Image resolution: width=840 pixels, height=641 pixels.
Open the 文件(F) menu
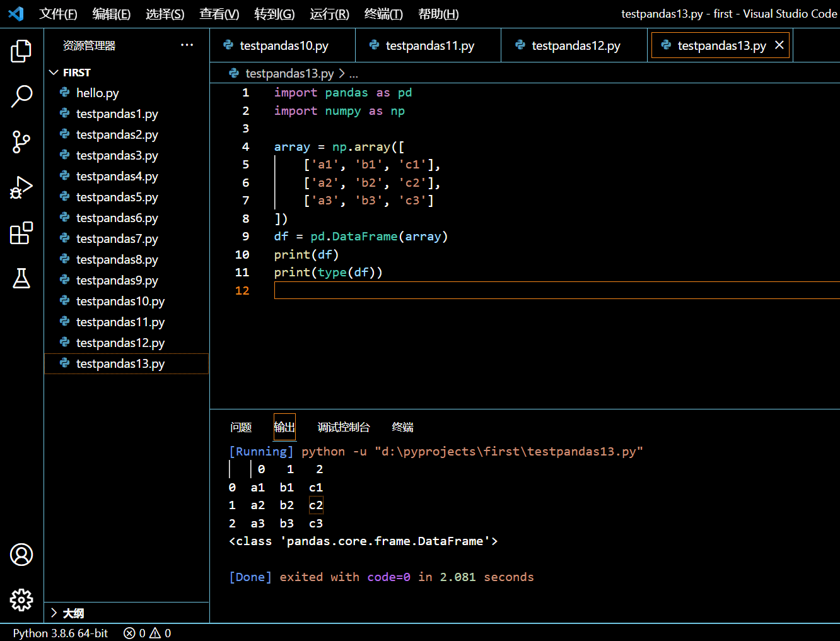58,14
